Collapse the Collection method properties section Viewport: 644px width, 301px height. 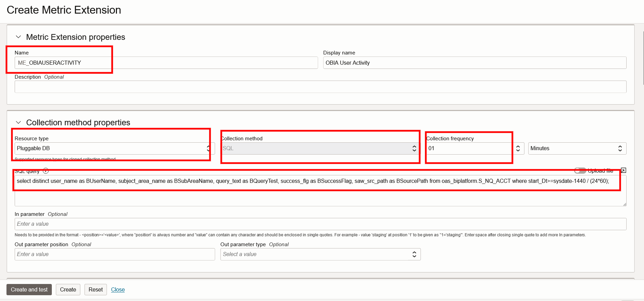tap(18, 122)
